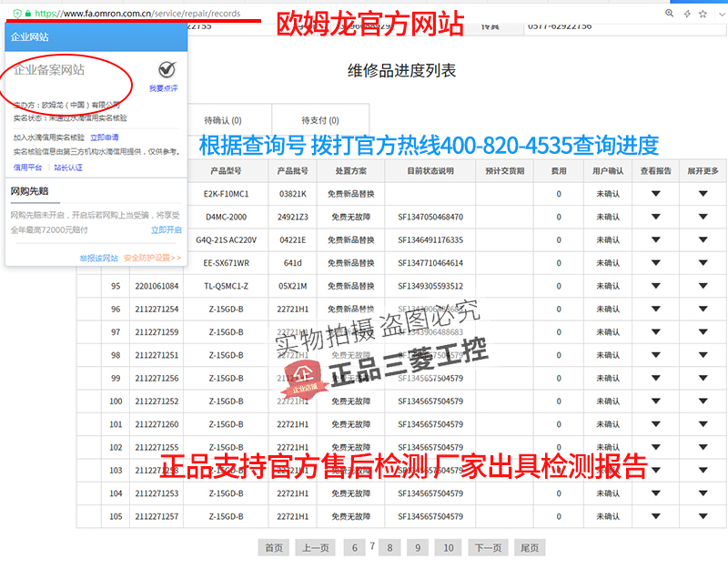Screen dimensions: 728x569
Task: Click the 立即申请 link
Action: [x=105, y=137]
